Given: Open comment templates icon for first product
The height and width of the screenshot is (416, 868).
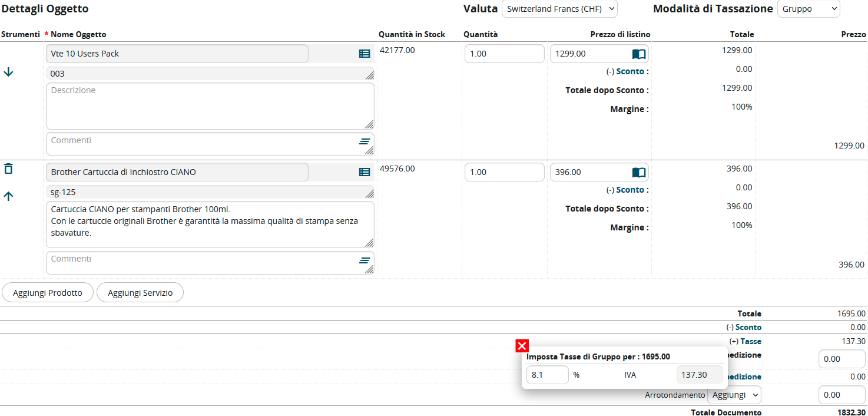Looking at the screenshot, I should click(365, 141).
